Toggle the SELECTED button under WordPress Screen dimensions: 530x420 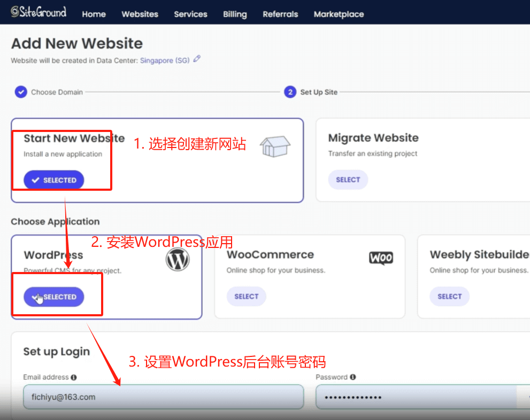53,297
